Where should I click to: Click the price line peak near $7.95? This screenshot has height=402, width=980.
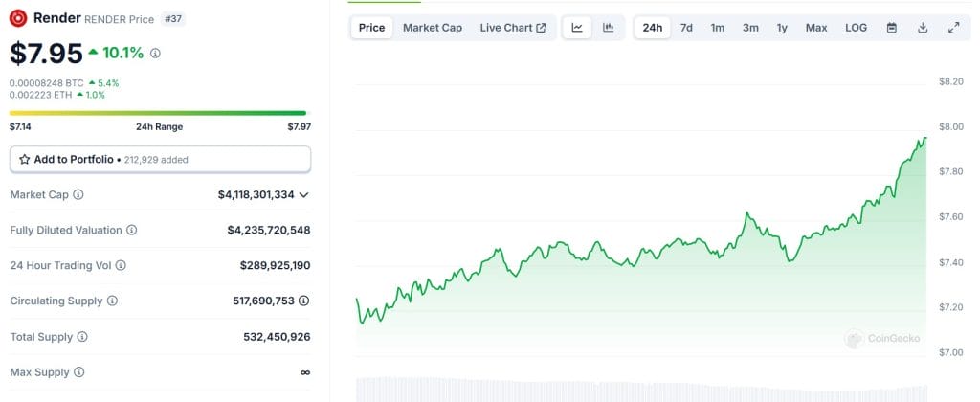[925, 138]
